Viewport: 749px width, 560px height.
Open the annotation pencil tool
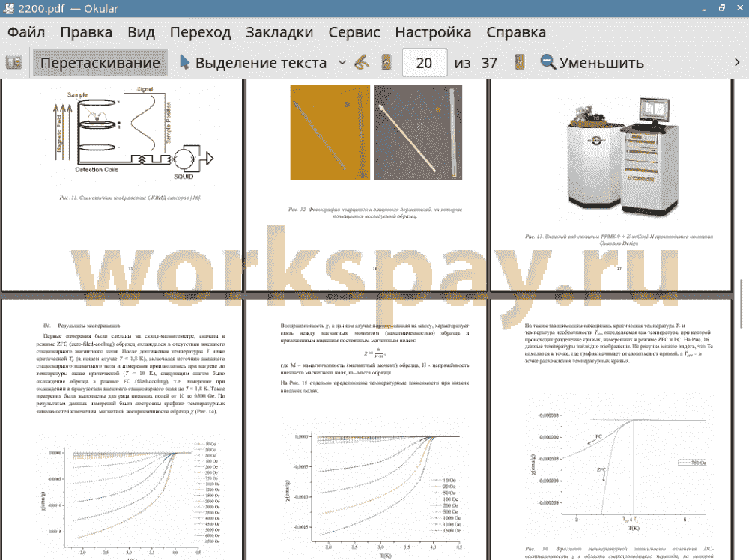363,63
